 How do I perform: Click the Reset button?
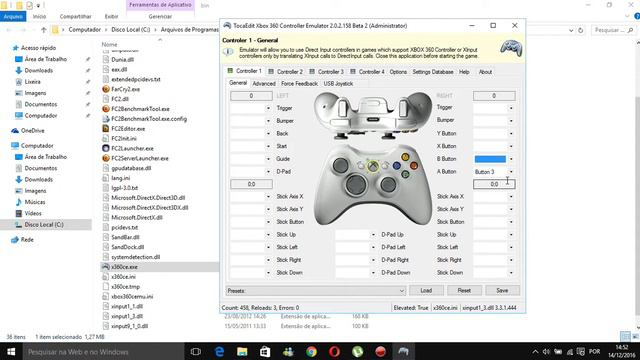[x=464, y=291]
